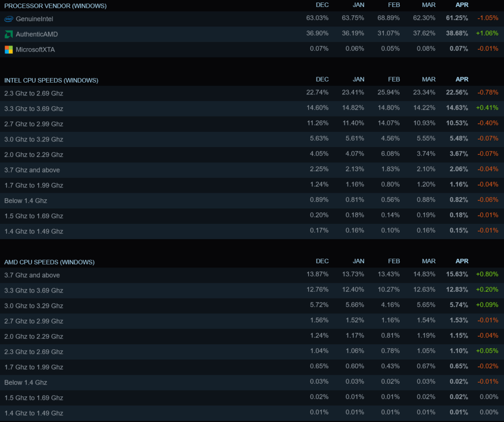Collapse the Processor Vendor (Windows) section

[x=55, y=6]
